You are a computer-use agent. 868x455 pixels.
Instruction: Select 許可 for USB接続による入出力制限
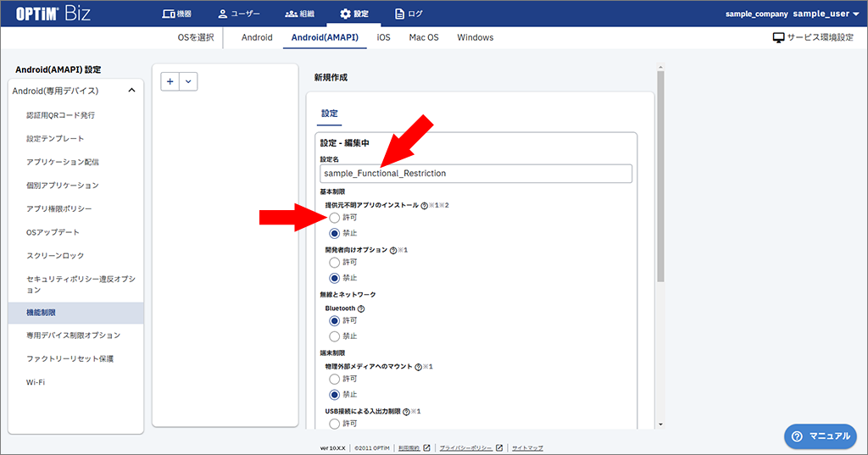[334, 424]
